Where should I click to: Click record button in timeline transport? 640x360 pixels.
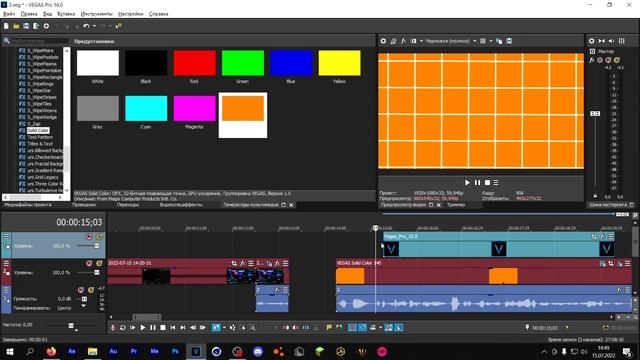[113, 327]
